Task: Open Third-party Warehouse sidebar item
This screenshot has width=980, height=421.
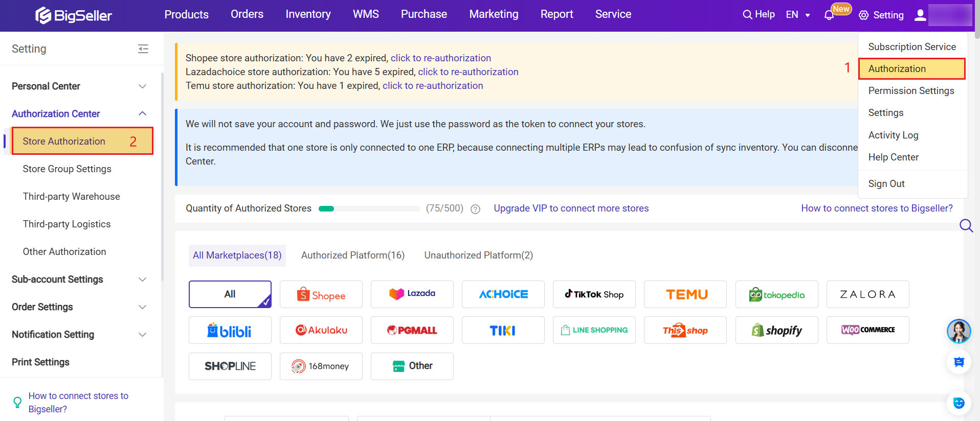Action: tap(71, 197)
